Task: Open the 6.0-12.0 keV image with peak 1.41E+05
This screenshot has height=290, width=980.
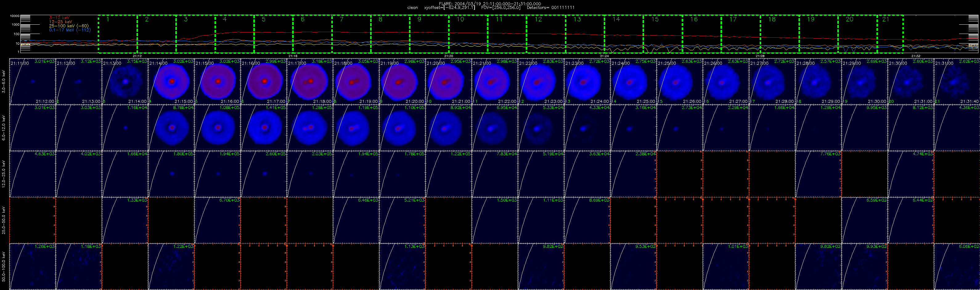Action: click(x=263, y=128)
